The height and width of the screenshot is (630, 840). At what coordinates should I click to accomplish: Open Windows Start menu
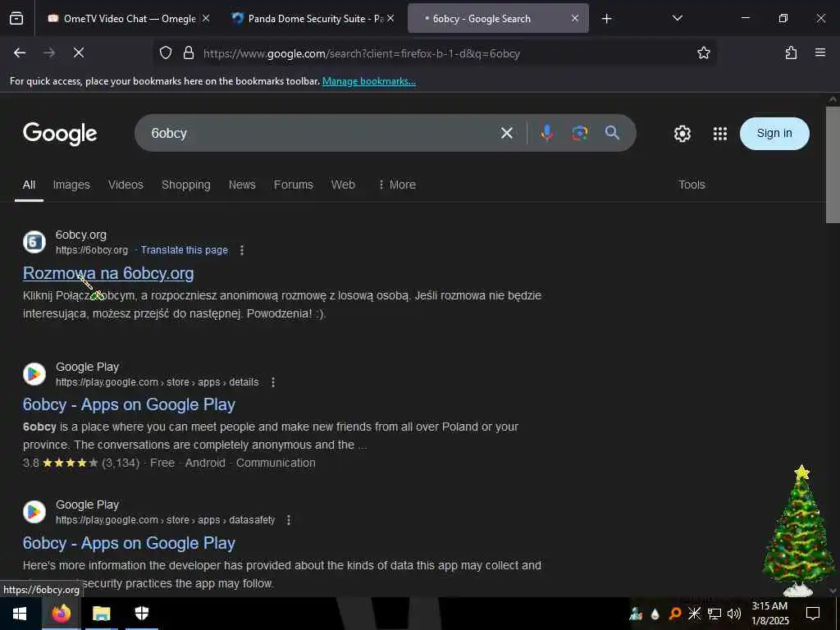point(20,614)
